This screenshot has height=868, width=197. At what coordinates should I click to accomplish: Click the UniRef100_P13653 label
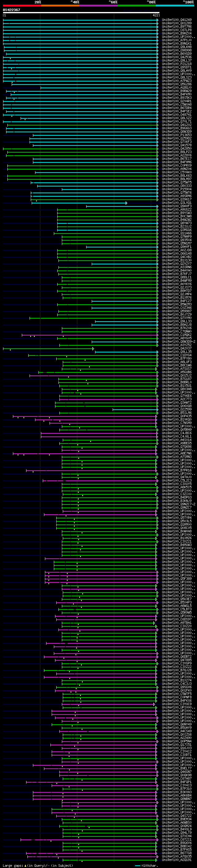[x=177, y=135]
